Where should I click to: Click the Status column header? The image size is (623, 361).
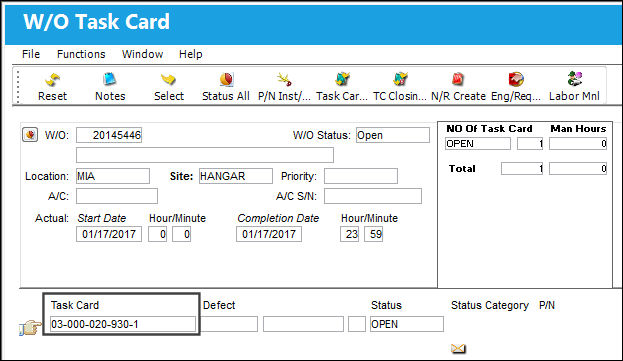pos(386,305)
